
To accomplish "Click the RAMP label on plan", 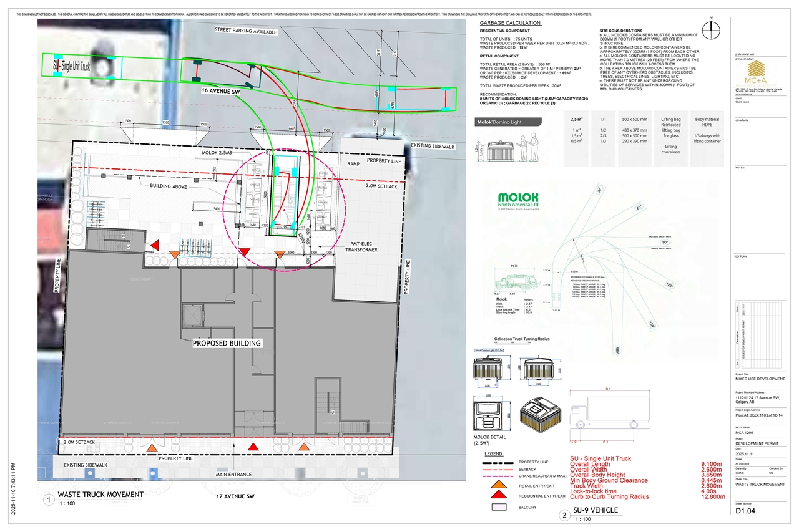I will (x=353, y=163).
